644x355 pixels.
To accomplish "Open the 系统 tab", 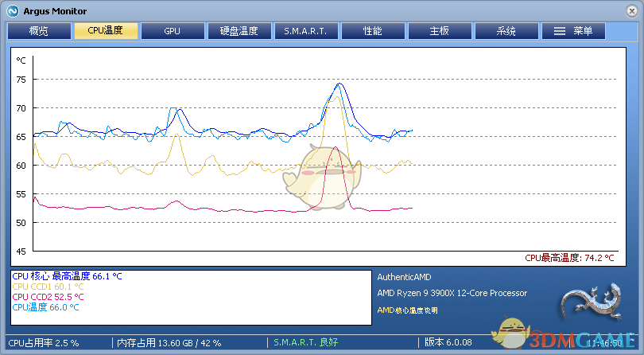I will pos(506,31).
